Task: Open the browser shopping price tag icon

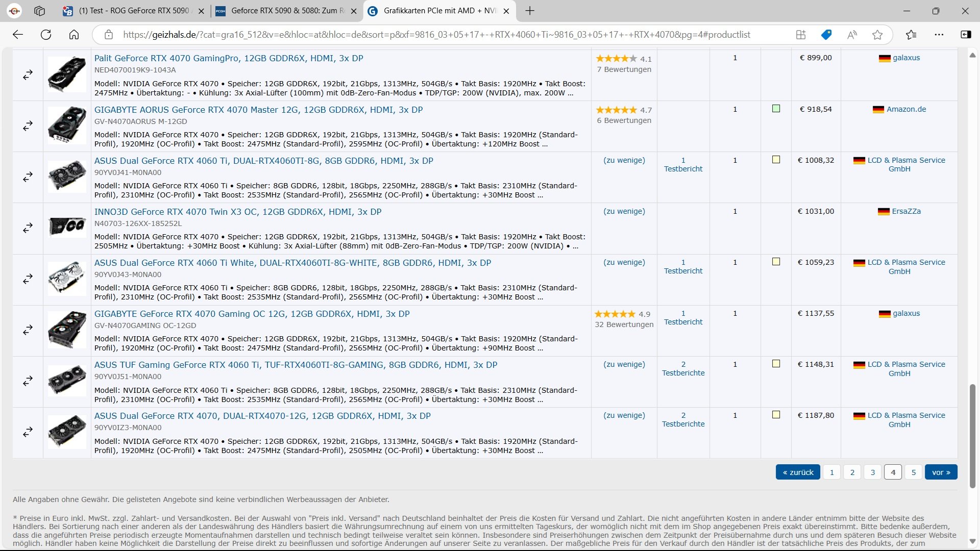Action: pyautogui.click(x=826, y=35)
